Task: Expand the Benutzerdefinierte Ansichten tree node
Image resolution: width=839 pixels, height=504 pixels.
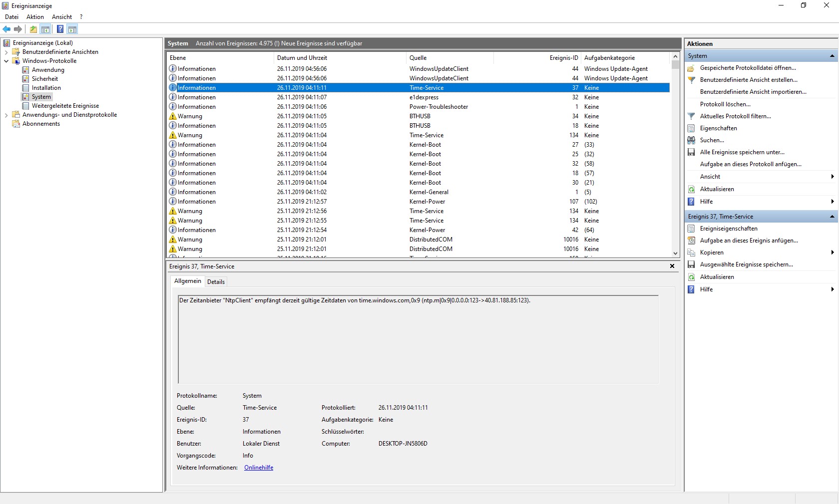Action: point(6,52)
